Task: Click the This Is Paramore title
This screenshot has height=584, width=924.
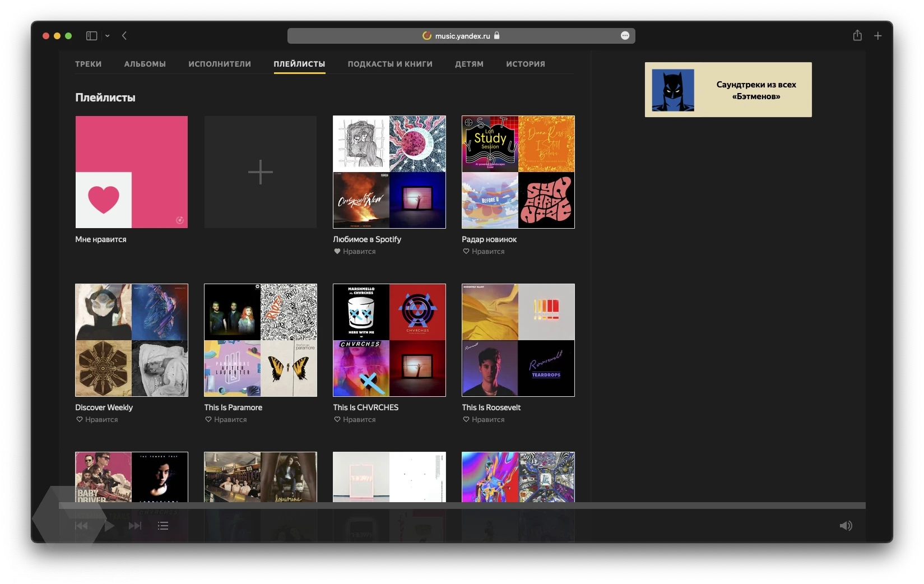Action: click(x=233, y=407)
